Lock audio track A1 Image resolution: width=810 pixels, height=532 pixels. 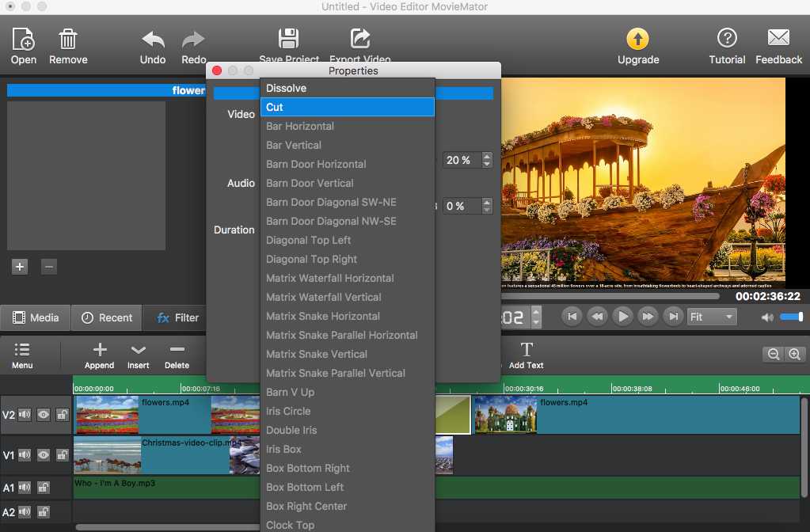44,487
